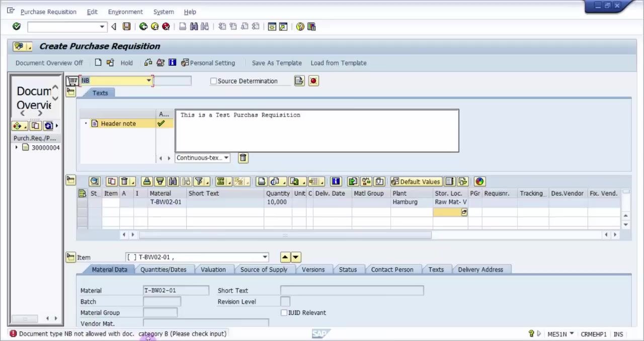Viewport: 644px width, 341px height.
Task: Click the yellow up arrow next to Item
Action: [285, 258]
